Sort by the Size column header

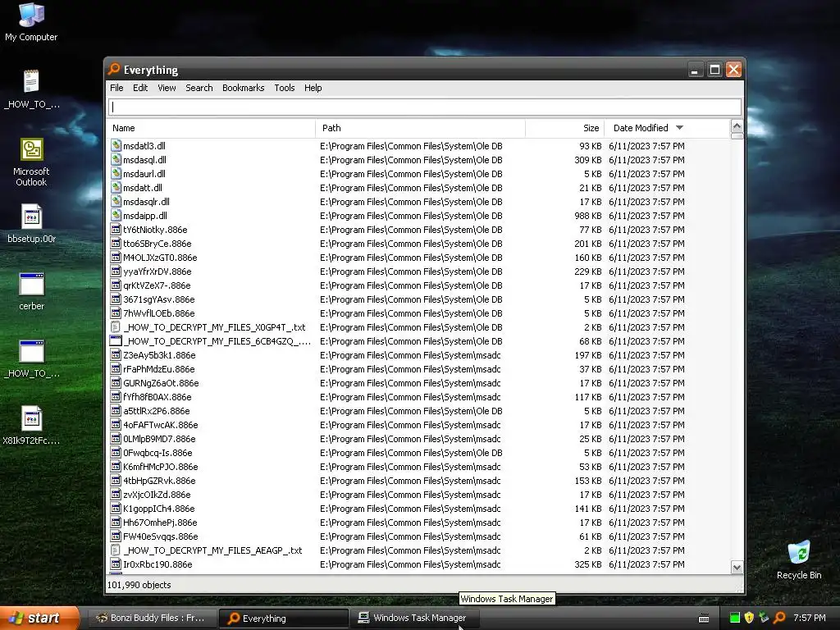coord(565,128)
